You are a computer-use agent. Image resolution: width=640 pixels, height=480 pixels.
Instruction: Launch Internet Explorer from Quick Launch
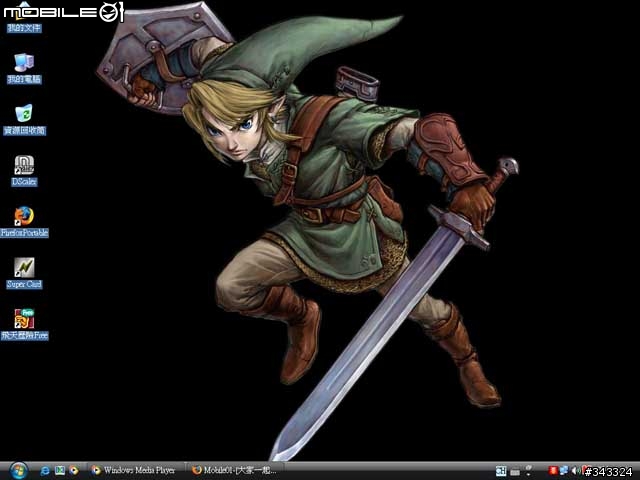coord(45,471)
